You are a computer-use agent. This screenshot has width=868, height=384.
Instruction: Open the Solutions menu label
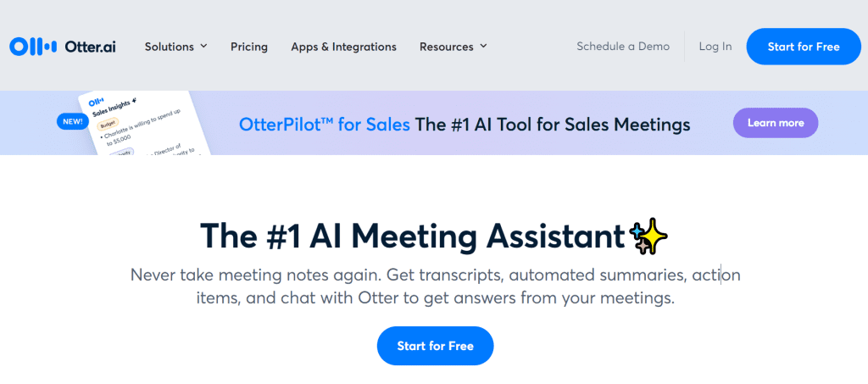(170, 47)
